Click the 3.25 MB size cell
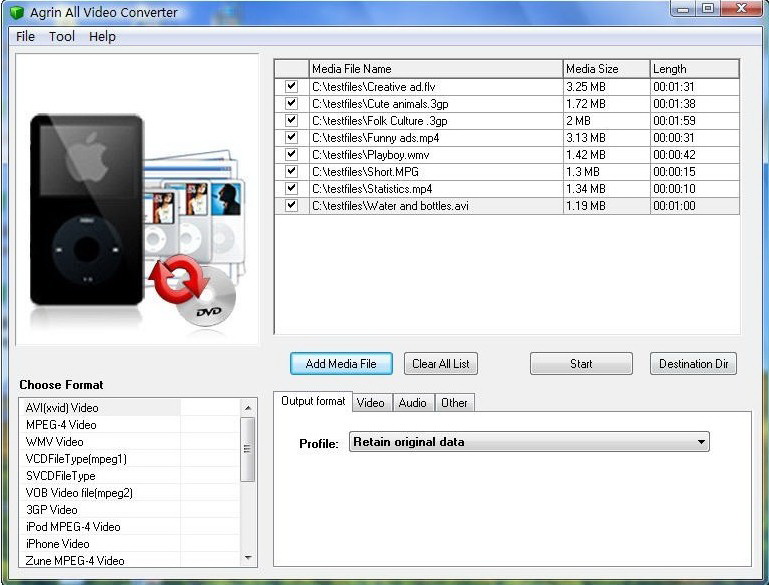Viewport: 769px width, 585px height. click(607, 86)
